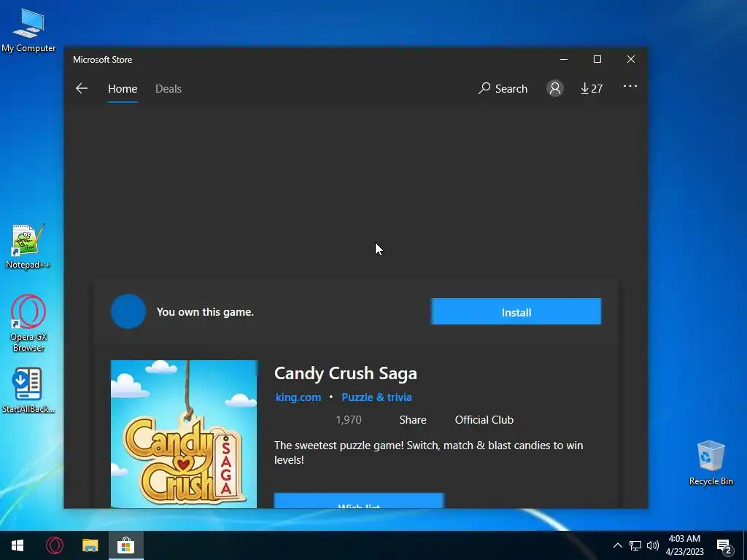Click the 1,970 ratings count

click(x=348, y=420)
